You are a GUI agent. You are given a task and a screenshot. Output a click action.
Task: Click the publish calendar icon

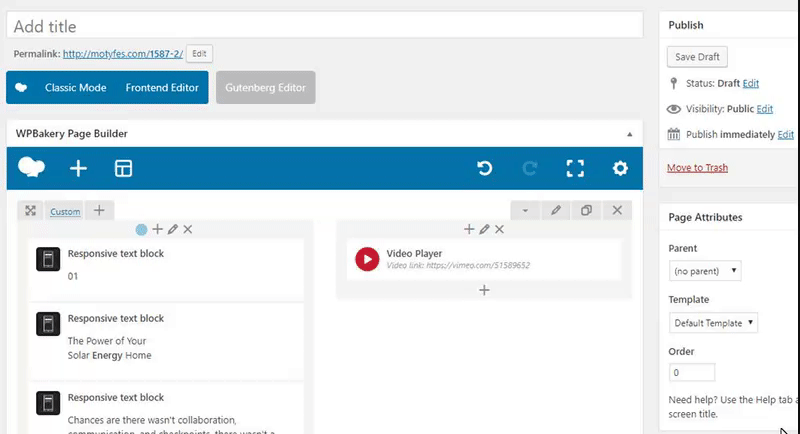[x=673, y=134]
